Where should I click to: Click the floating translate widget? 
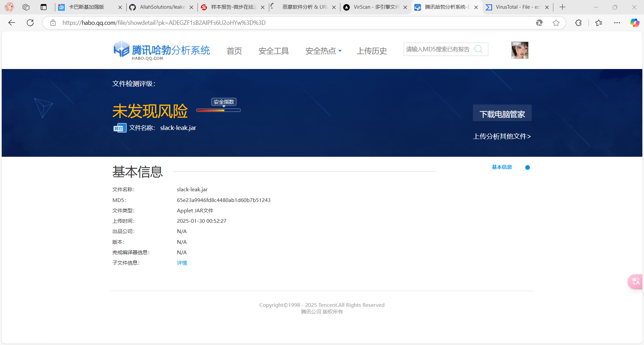pos(636,281)
